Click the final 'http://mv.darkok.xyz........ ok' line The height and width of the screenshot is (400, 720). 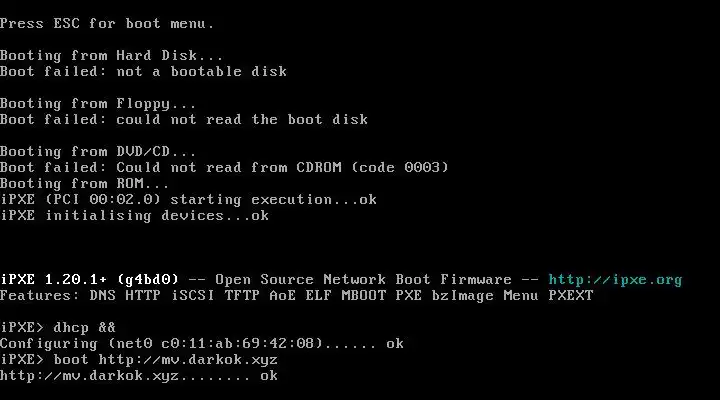point(139,376)
